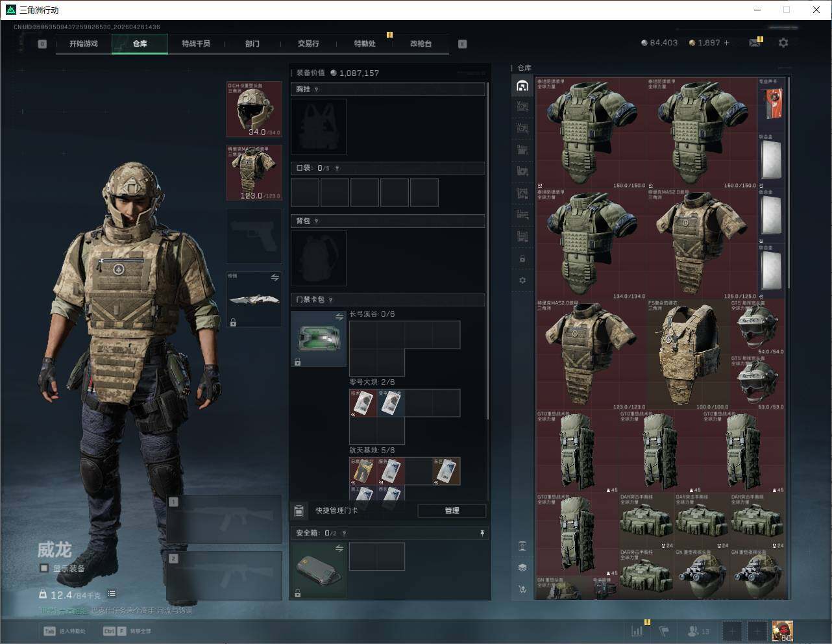Select the red 专业声卡 item in stash
832x644 pixels.
coord(771,106)
